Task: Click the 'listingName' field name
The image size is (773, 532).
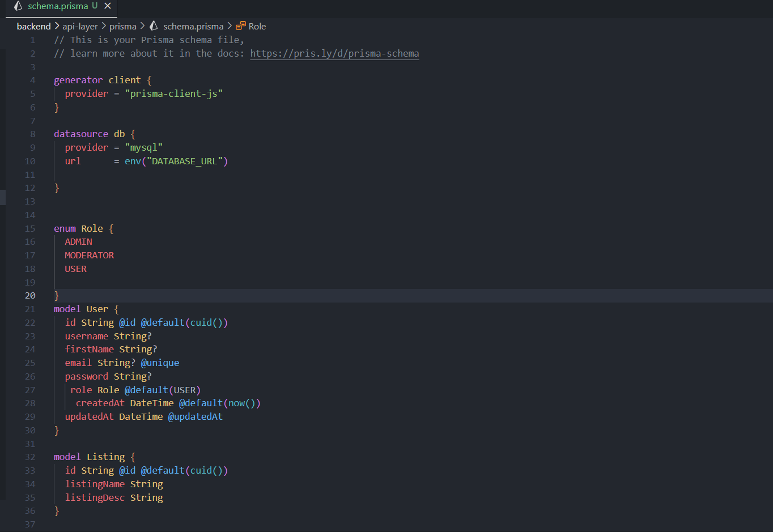Action: tap(95, 484)
